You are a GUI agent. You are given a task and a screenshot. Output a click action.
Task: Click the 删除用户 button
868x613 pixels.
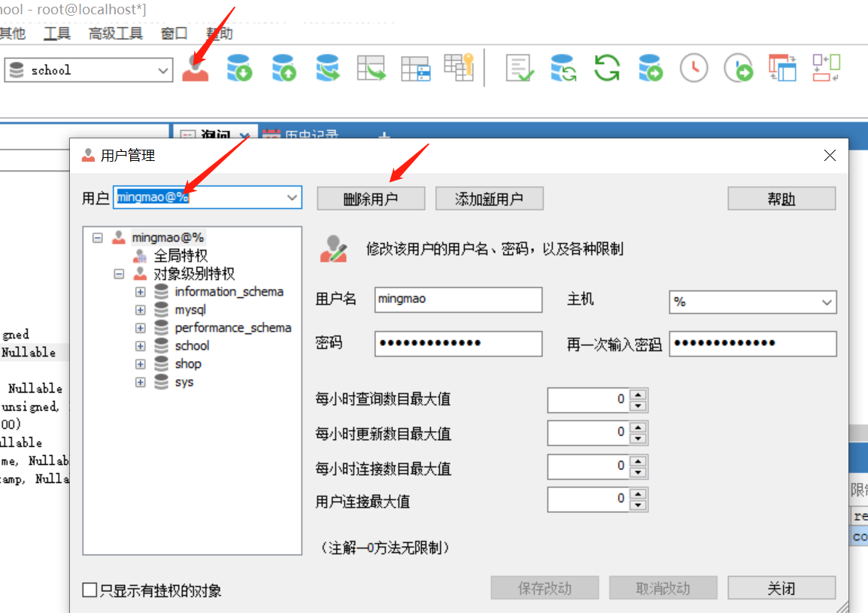pos(371,199)
